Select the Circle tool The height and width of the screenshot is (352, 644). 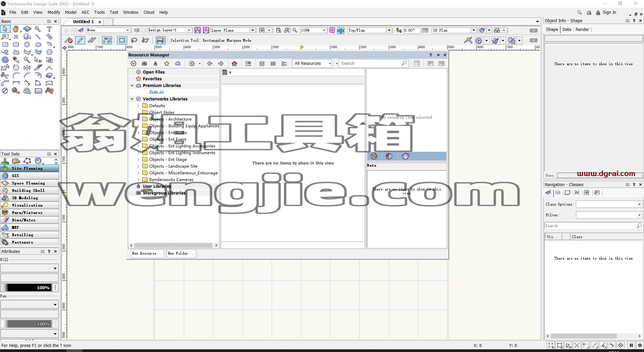[27, 44]
